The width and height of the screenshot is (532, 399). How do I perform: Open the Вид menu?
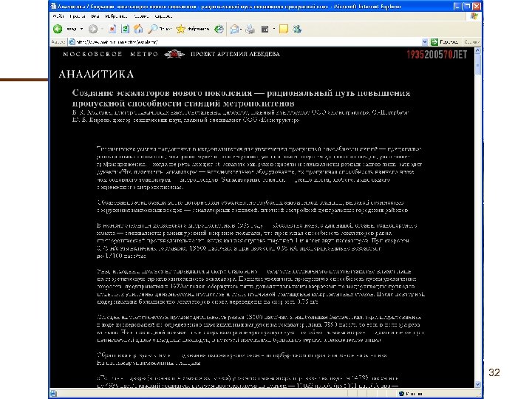click(95, 16)
